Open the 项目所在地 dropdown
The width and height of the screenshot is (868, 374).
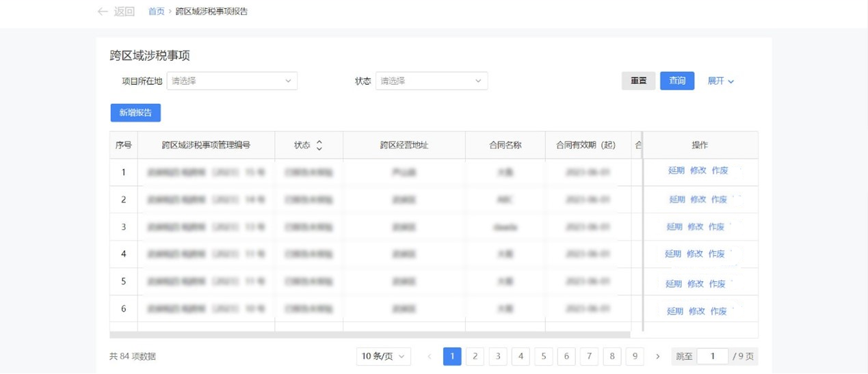tap(232, 81)
